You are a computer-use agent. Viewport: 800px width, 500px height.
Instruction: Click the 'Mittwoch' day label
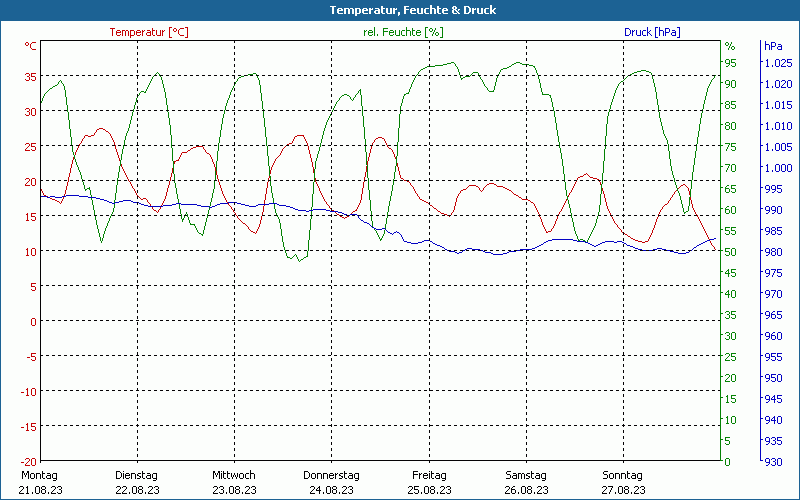[x=234, y=475]
